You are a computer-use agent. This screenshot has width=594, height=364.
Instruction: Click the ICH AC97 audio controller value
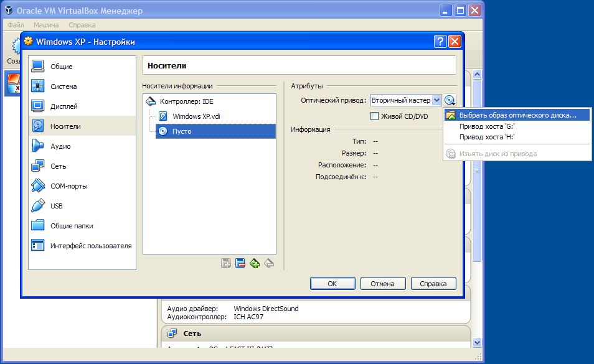coord(248,317)
